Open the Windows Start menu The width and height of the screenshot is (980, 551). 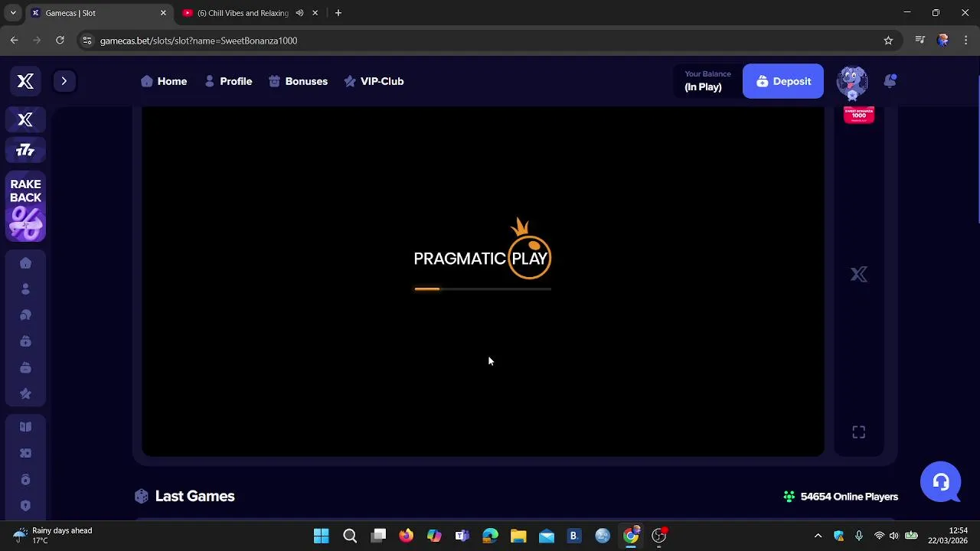click(x=322, y=536)
